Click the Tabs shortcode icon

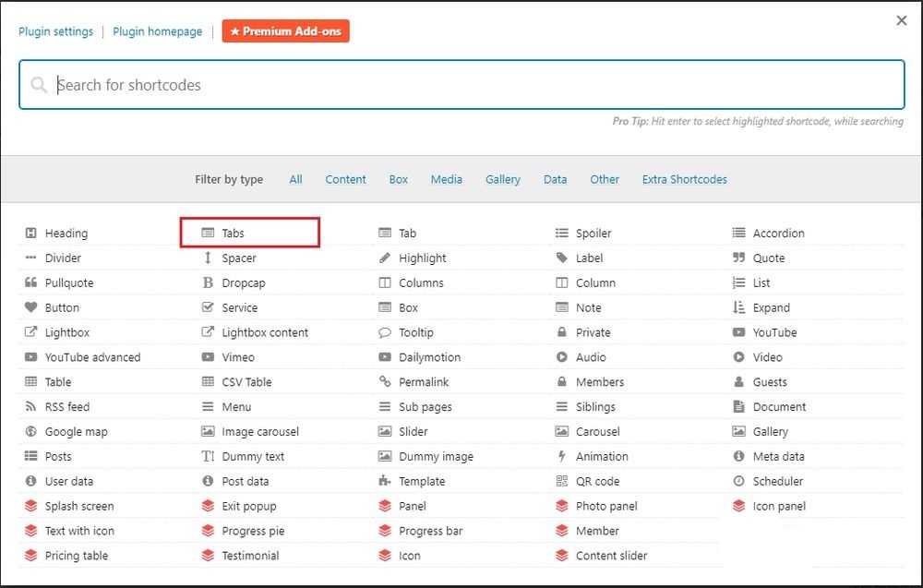pyautogui.click(x=208, y=234)
